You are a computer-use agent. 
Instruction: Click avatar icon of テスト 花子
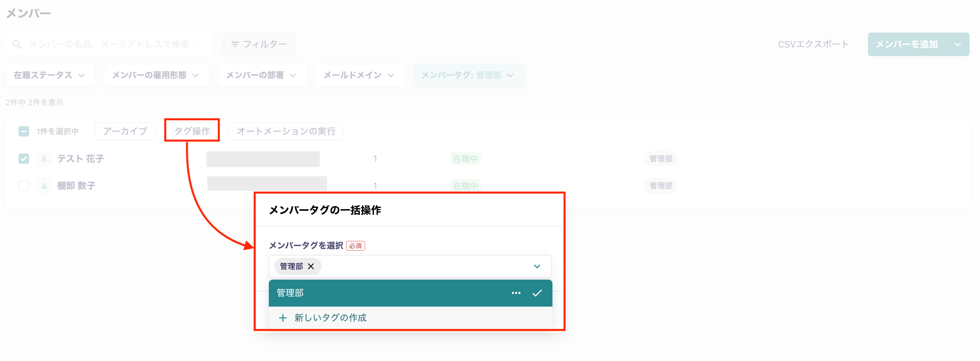(44, 159)
